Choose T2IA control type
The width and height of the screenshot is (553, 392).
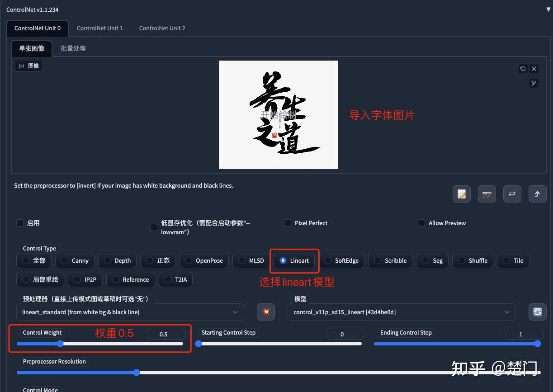click(175, 279)
